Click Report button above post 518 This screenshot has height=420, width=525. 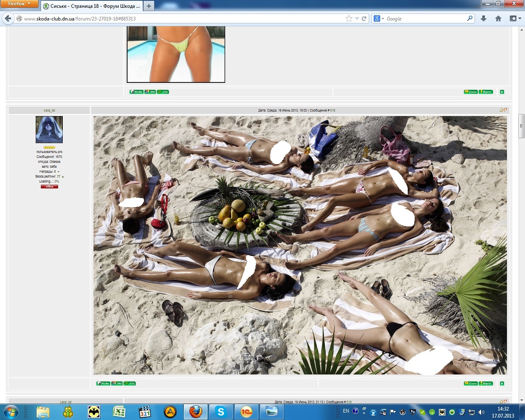click(x=486, y=92)
